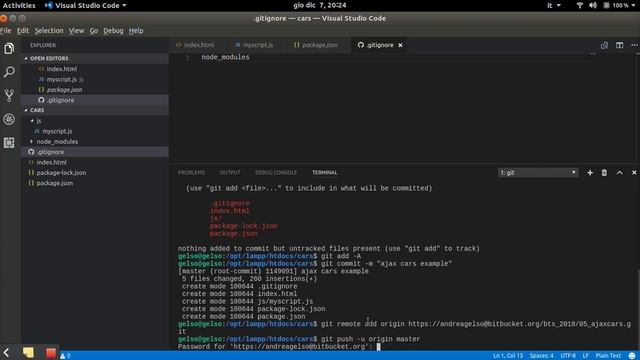Open the Debug view in activity bar

pyautogui.click(x=9, y=119)
